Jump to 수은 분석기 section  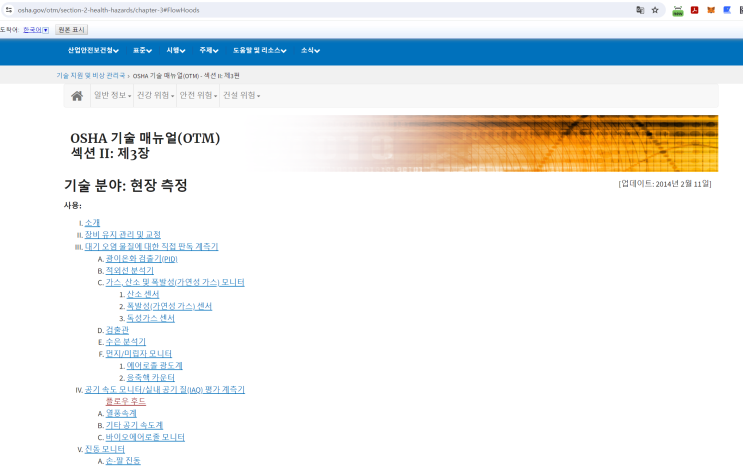pyautogui.click(x=126, y=342)
